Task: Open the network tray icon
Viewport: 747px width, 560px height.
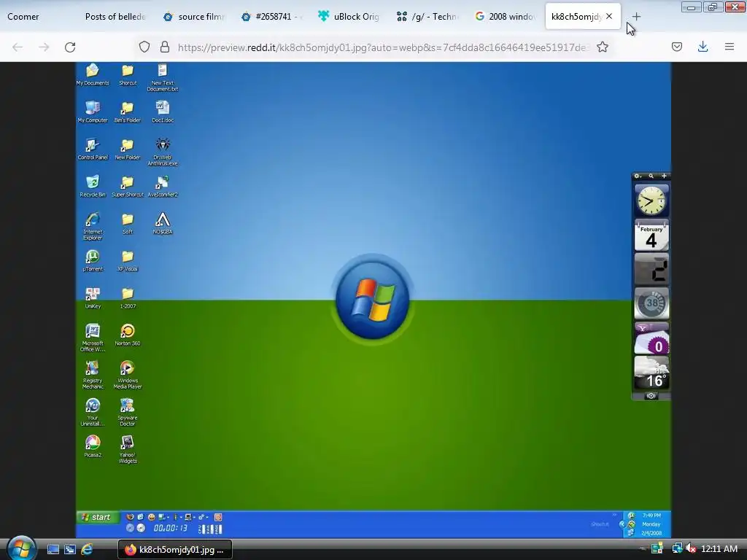Action: point(677,549)
